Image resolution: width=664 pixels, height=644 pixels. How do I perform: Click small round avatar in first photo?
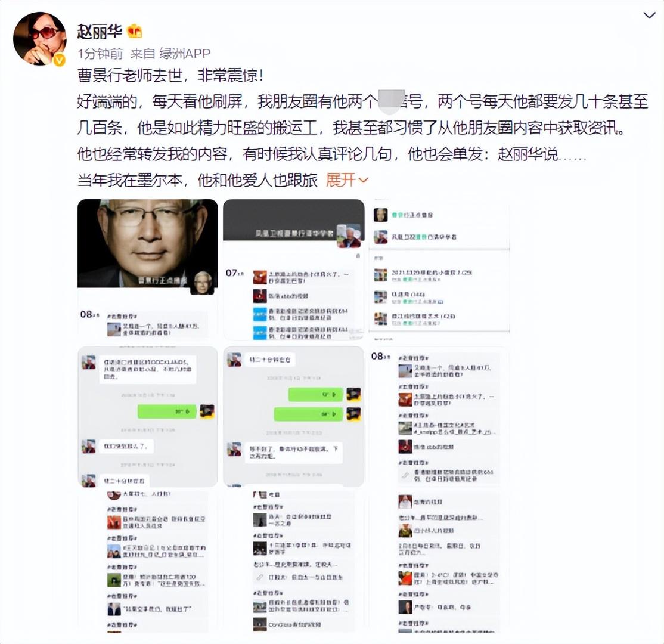[x=203, y=283]
